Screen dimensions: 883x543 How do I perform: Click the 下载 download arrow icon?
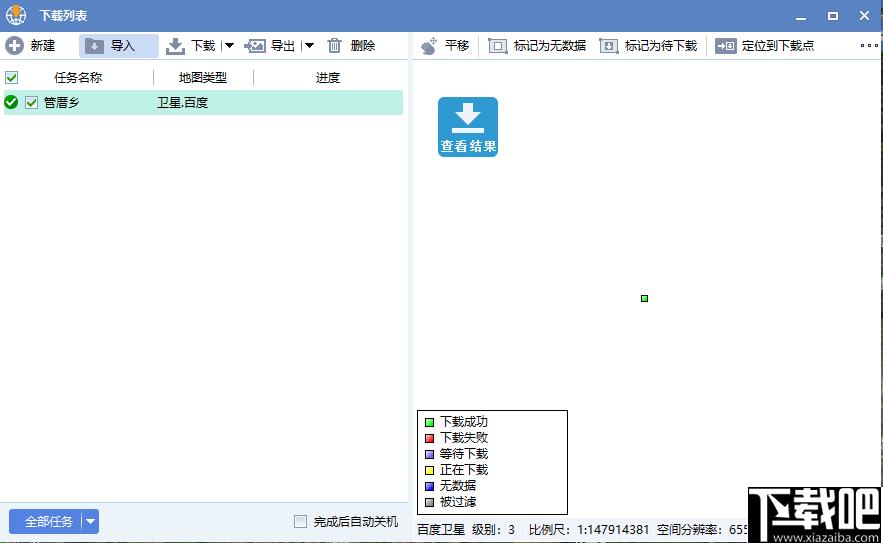pyautogui.click(x=175, y=46)
